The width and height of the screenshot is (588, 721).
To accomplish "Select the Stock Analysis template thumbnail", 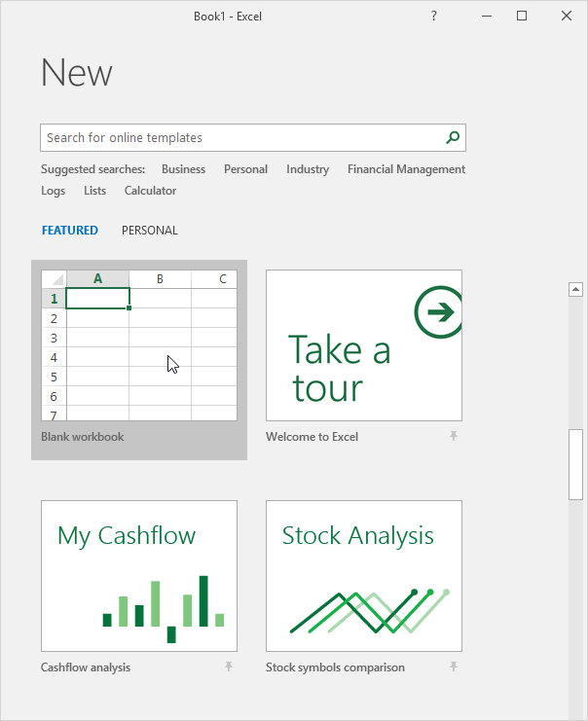I will point(364,576).
